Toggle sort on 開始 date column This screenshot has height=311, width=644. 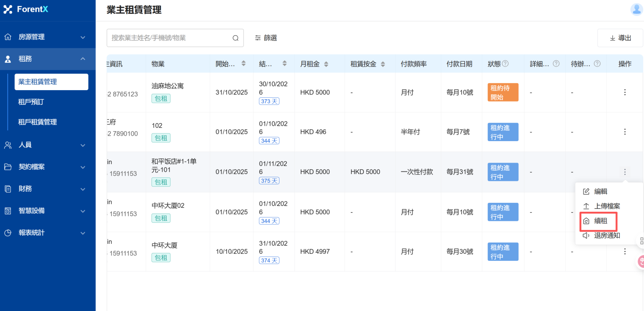243,64
